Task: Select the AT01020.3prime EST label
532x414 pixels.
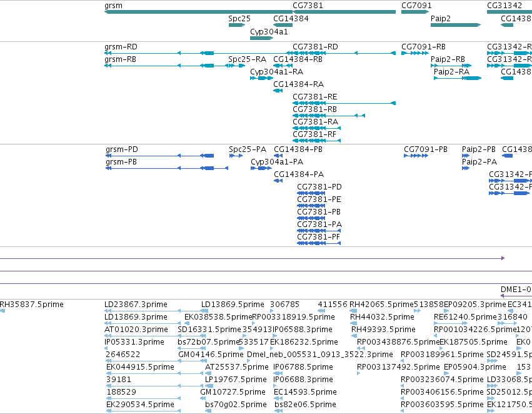Action: tap(136, 330)
